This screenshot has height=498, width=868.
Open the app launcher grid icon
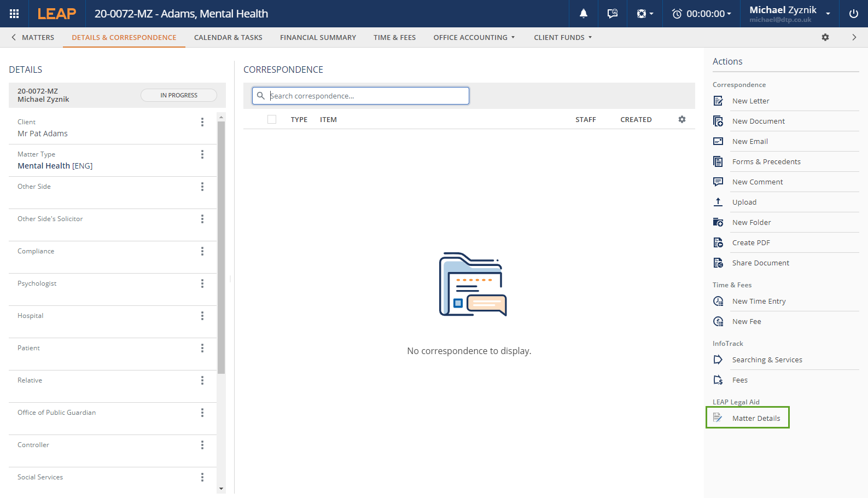[14, 14]
